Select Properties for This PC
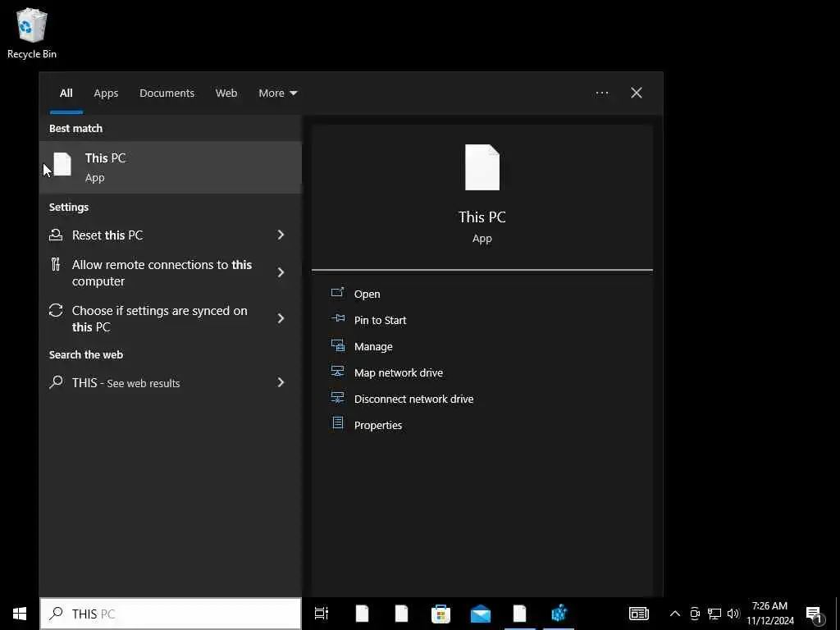Viewport: 840px width, 630px height. point(378,425)
